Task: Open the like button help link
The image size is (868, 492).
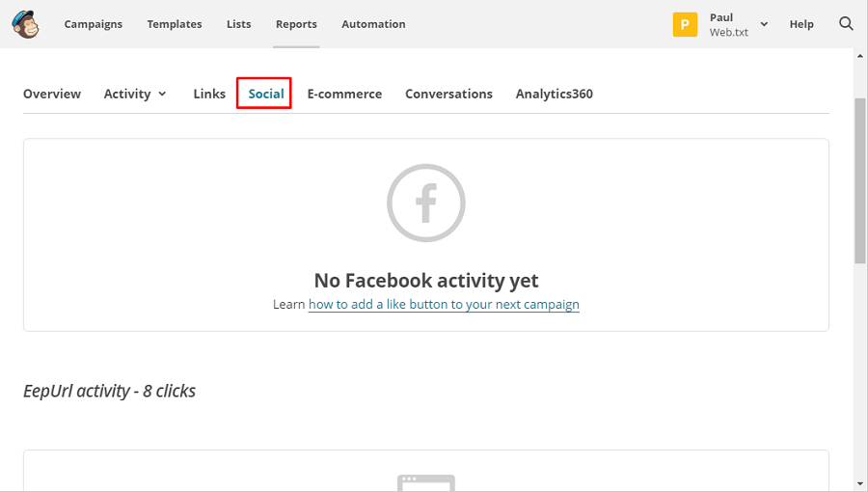Action: point(444,305)
